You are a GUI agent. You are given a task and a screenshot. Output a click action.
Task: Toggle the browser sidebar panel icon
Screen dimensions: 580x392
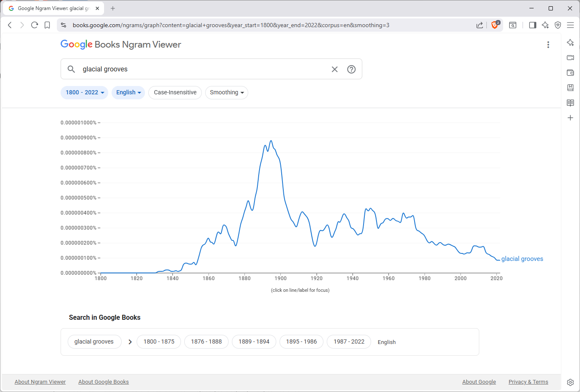[x=532, y=25]
